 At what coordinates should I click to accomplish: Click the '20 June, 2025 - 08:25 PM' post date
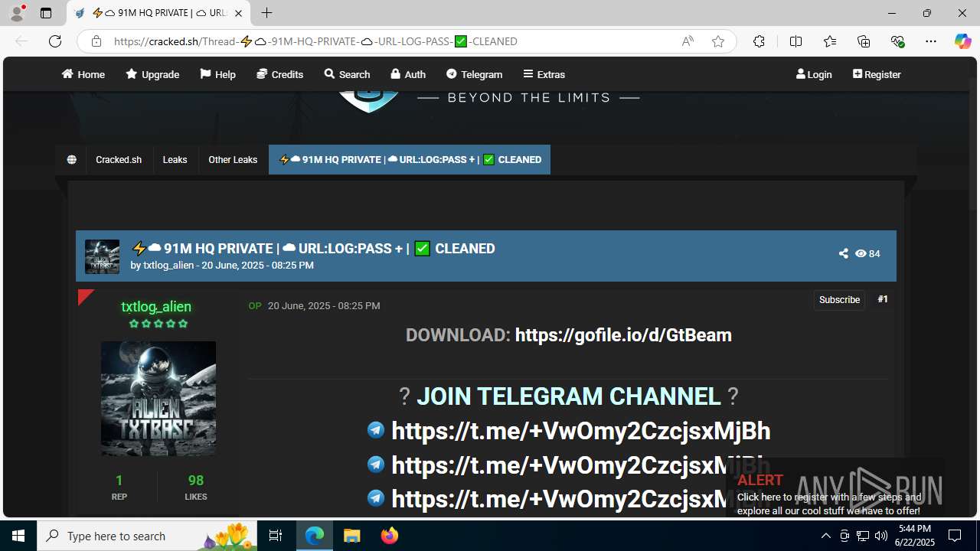[324, 305]
